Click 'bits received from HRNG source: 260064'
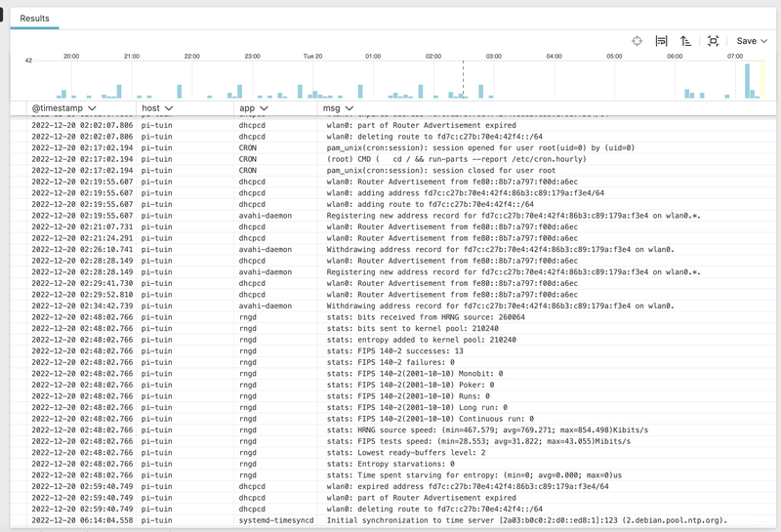 click(426, 317)
